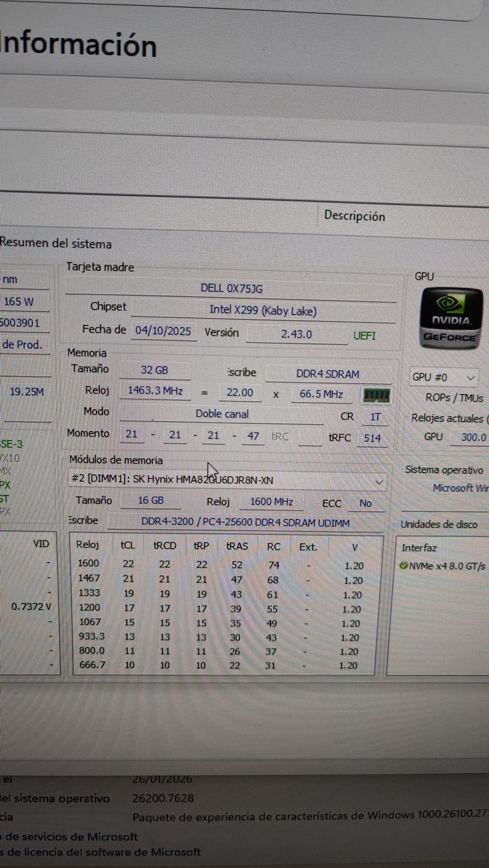Click the 16 GB module size field
The width and height of the screenshot is (489, 868).
point(150,500)
